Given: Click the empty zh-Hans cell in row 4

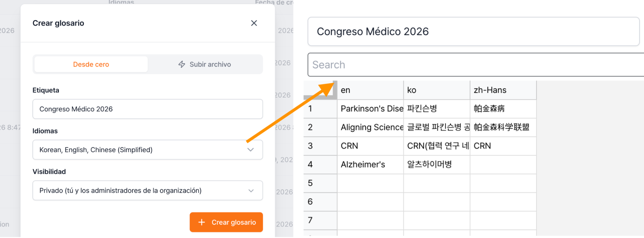Looking at the screenshot, I should coord(503,164).
